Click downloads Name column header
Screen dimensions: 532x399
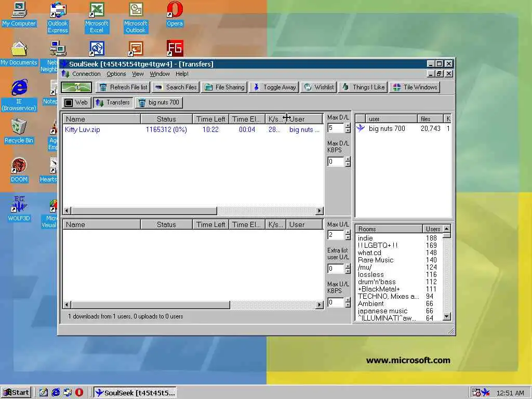click(101, 119)
